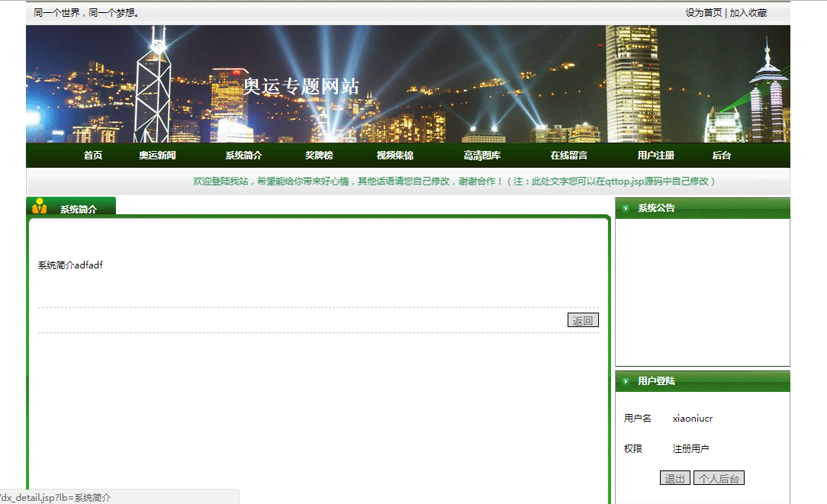827x504 pixels.
Task: Open the 用户注册 navigation link
Action: 655,156
